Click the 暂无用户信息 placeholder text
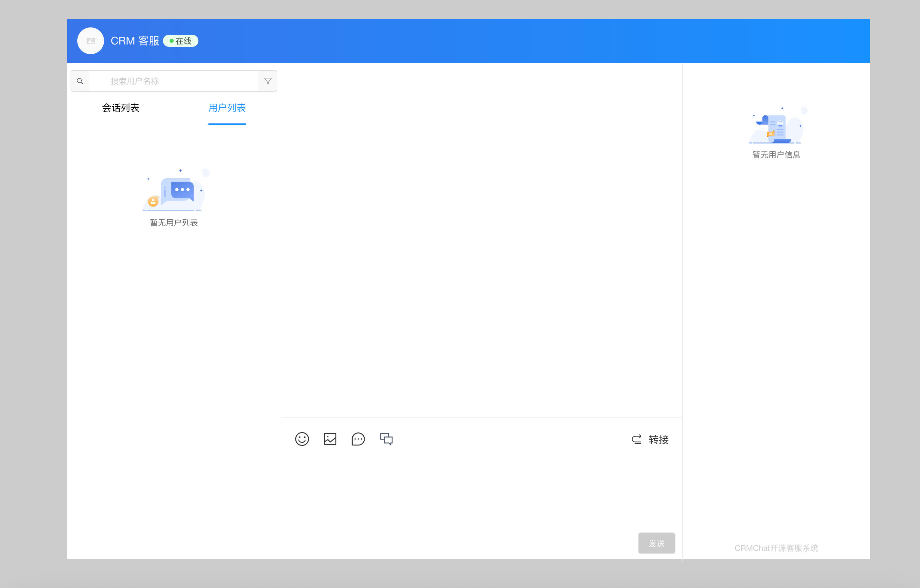The width and height of the screenshot is (920, 588). (x=776, y=155)
